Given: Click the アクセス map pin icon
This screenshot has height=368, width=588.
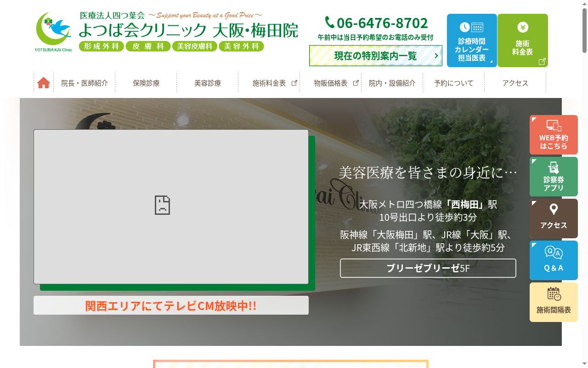Looking at the screenshot, I should pyautogui.click(x=554, y=209).
